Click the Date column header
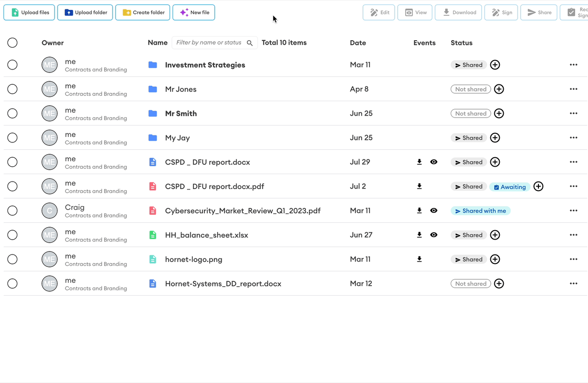The height and width of the screenshot is (383, 588). click(358, 43)
